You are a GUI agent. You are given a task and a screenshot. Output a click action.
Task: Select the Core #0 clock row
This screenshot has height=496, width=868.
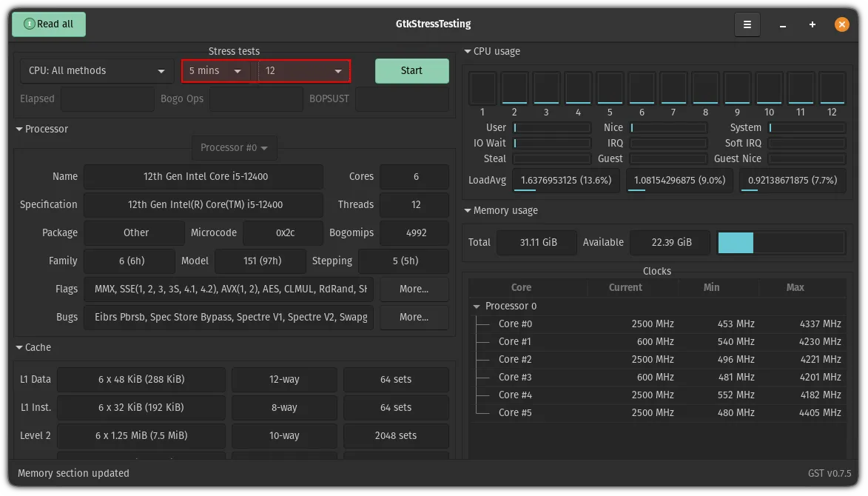(657, 324)
